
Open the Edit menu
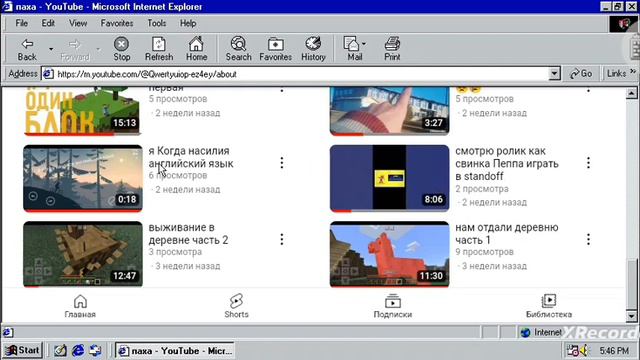[48, 23]
